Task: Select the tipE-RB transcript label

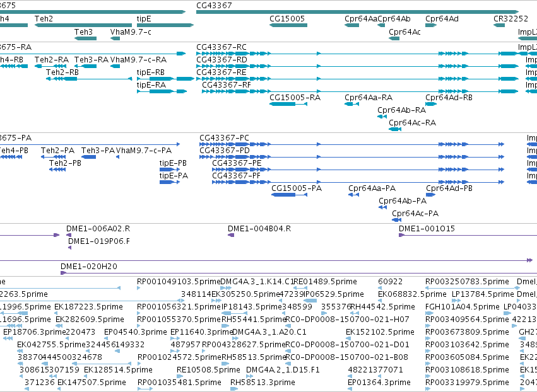Action: (151, 72)
